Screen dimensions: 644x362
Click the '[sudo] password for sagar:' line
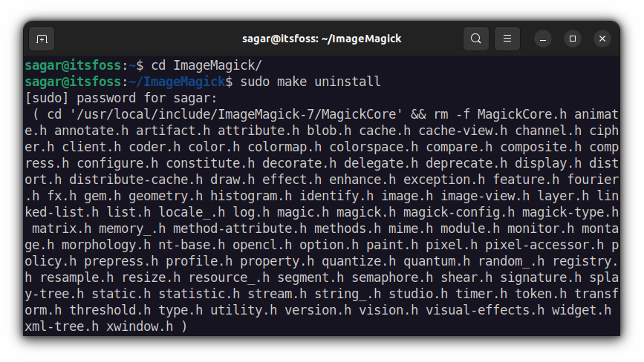tap(121, 98)
